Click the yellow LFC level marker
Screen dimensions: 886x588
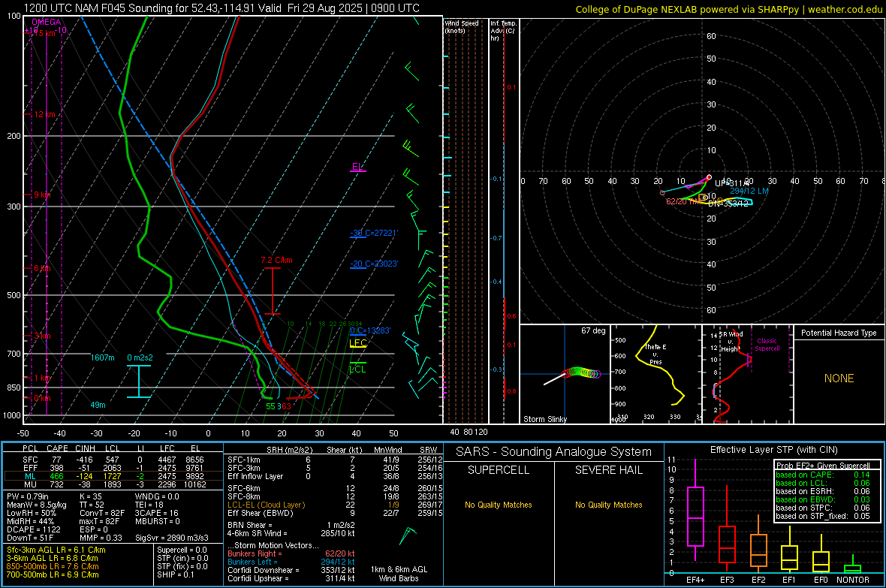click(x=358, y=343)
